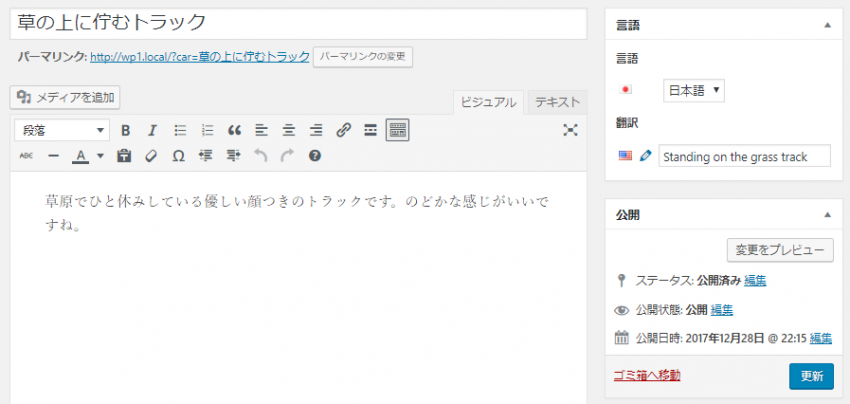The height and width of the screenshot is (404, 850).
Task: Apply the current text color
Action: 81,156
